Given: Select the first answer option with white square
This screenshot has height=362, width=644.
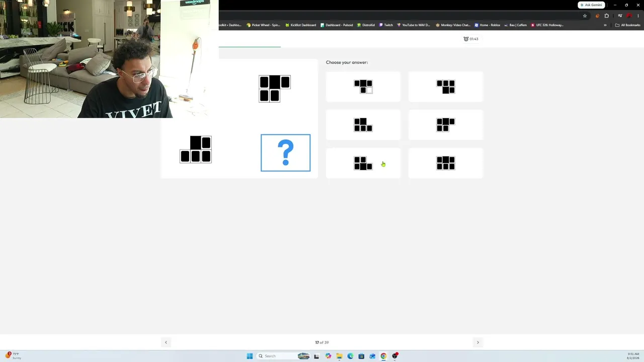Looking at the screenshot, I should point(363,87).
